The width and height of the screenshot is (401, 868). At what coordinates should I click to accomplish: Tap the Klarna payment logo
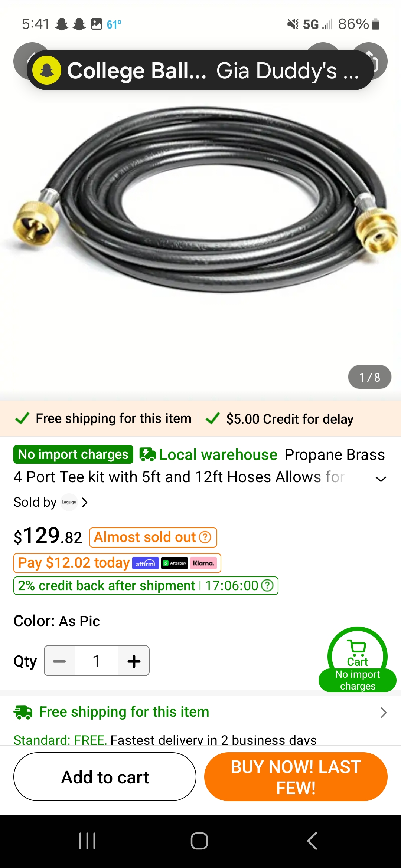pos(203,563)
